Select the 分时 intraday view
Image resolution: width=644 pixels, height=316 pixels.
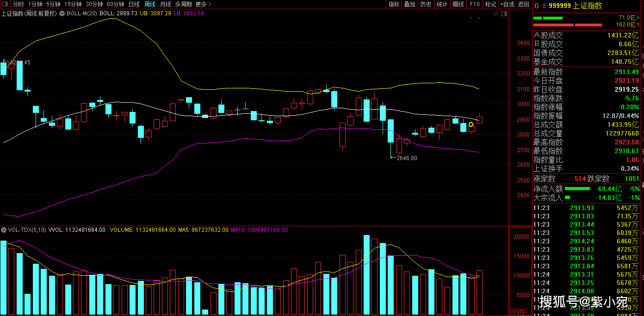tap(18, 4)
